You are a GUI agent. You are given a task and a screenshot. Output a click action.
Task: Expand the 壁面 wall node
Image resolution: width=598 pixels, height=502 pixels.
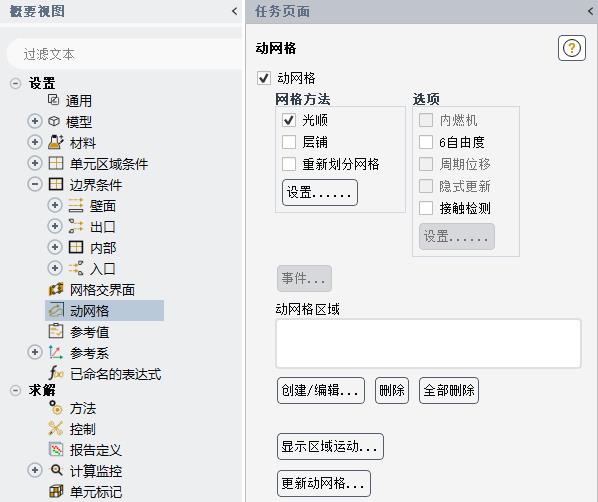[55, 205]
